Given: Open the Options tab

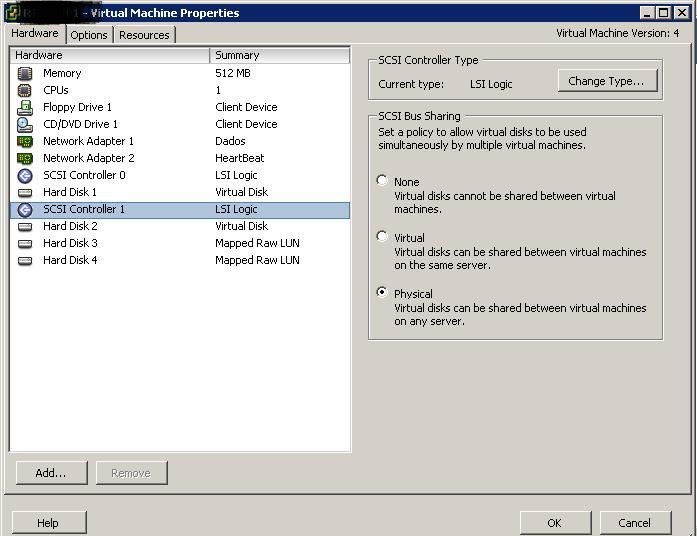Looking at the screenshot, I should tap(89, 35).
